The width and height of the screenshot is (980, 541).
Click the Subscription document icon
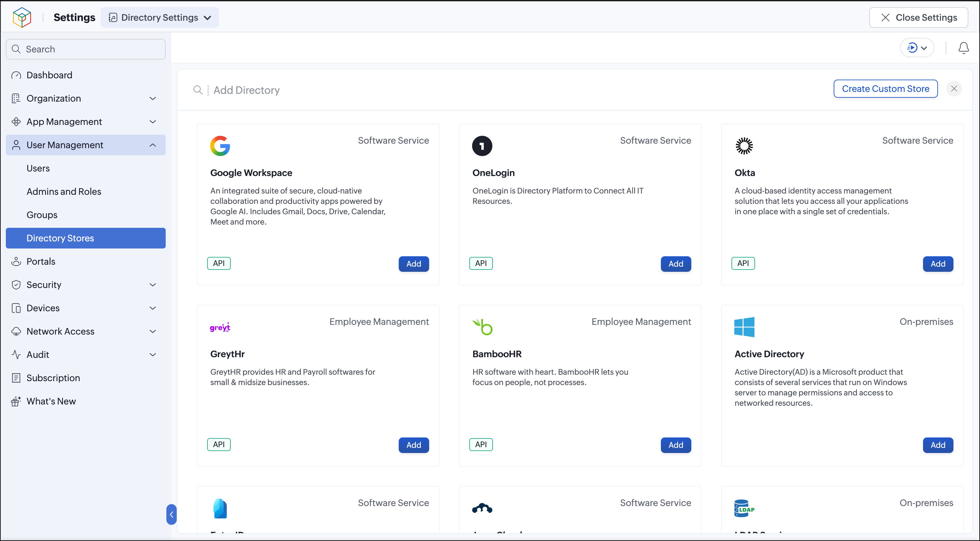pos(16,378)
